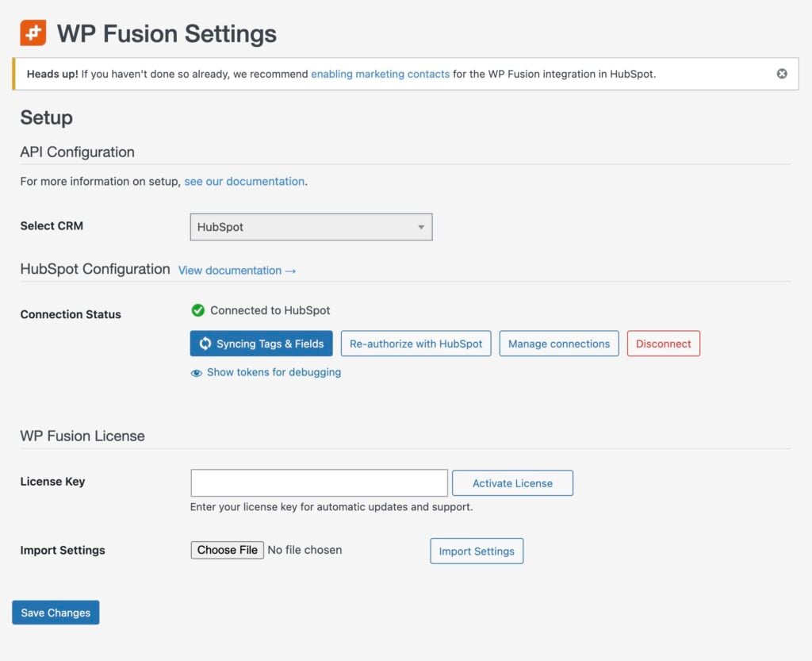Follow the View documentation arrow link
The width and height of the screenshot is (812, 661).
(x=237, y=271)
